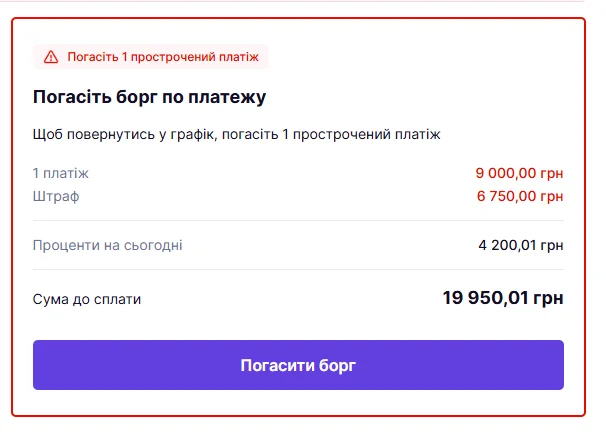Click the Проценти на сьогодні label
This screenshot has width=606, height=432.
107,245
